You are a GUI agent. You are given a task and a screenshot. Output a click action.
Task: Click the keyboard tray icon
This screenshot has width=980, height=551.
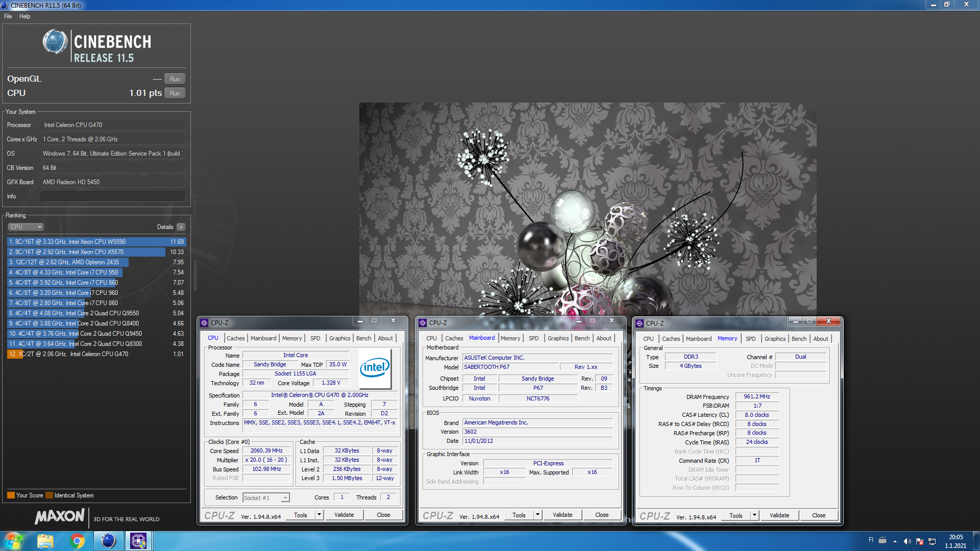tap(883, 540)
